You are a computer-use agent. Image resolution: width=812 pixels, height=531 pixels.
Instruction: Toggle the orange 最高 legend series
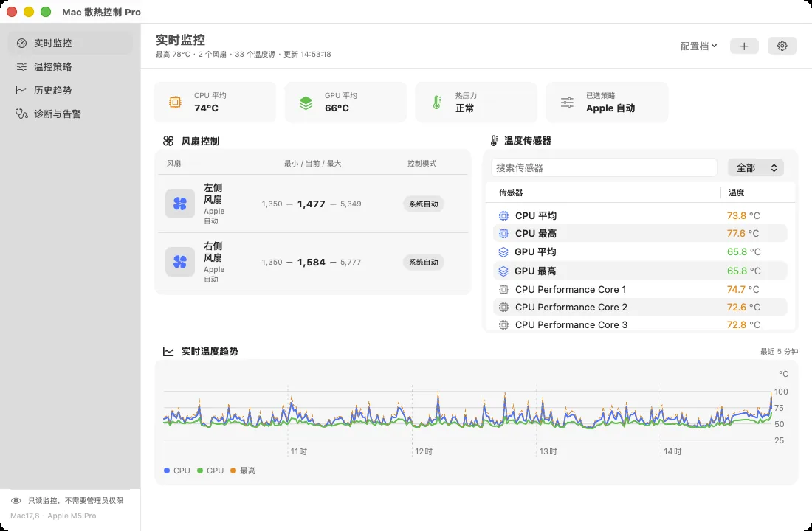coord(243,471)
